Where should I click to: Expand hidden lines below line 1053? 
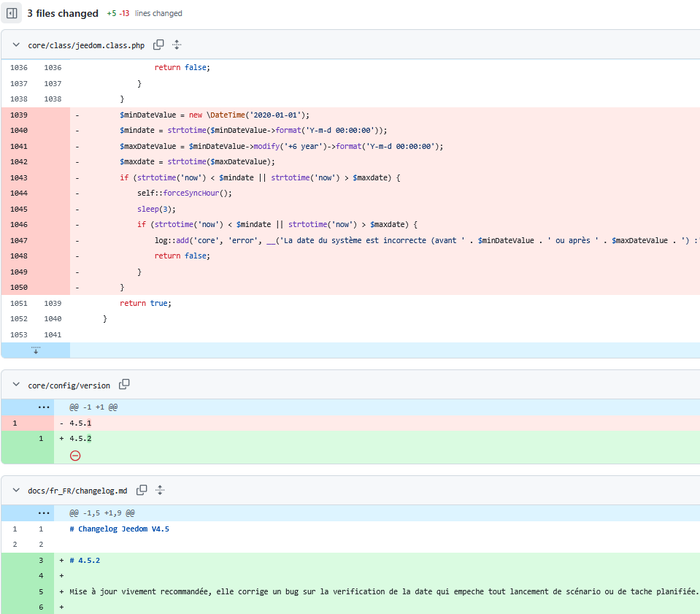click(35, 350)
